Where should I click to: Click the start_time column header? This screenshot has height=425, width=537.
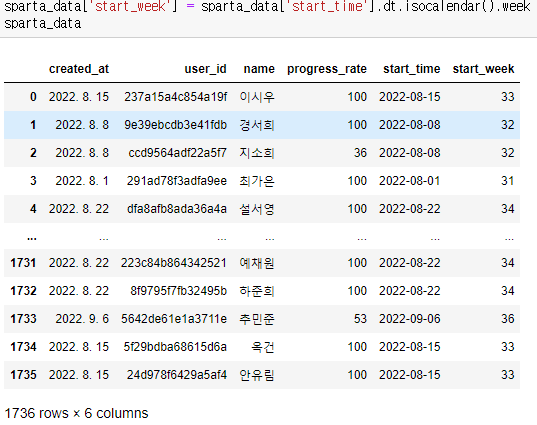coord(412,69)
